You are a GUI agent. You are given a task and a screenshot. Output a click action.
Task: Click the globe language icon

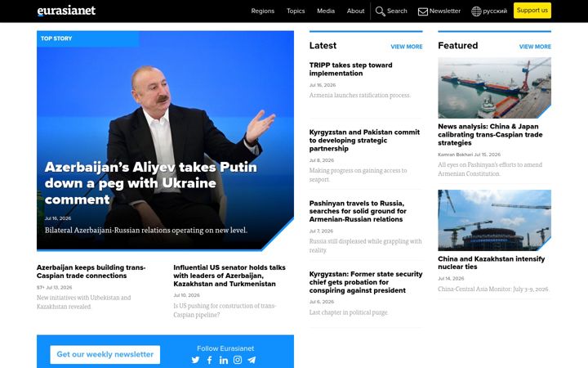[x=476, y=11]
